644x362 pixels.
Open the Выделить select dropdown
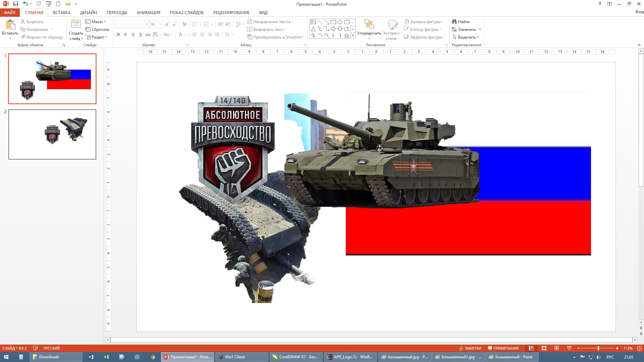pos(466,37)
